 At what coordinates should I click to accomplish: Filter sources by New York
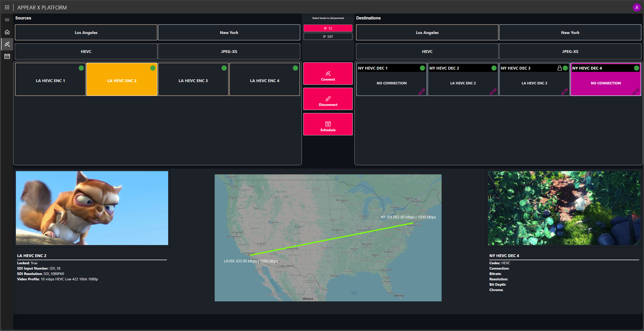tap(229, 32)
